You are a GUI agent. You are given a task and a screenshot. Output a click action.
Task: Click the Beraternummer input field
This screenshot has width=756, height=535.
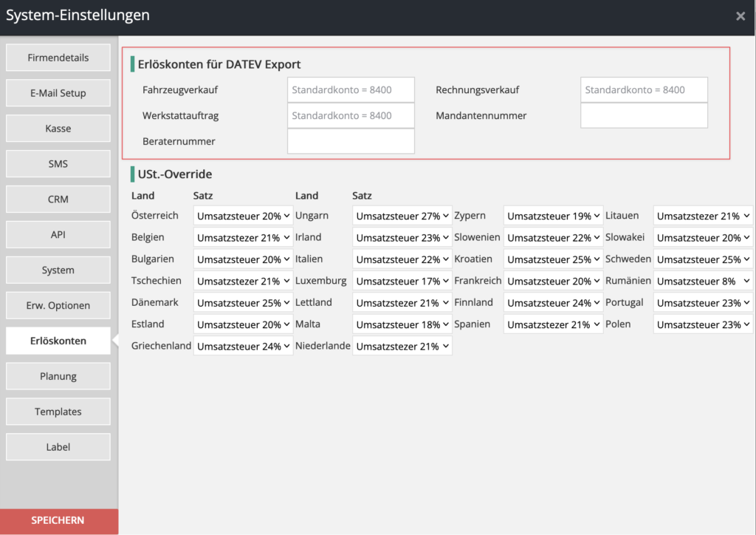pyautogui.click(x=351, y=140)
